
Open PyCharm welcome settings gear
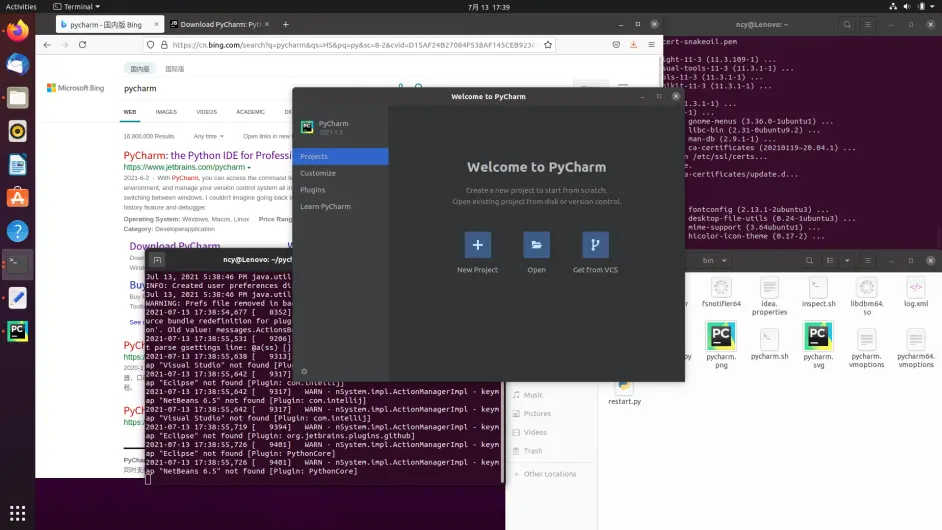coord(304,371)
